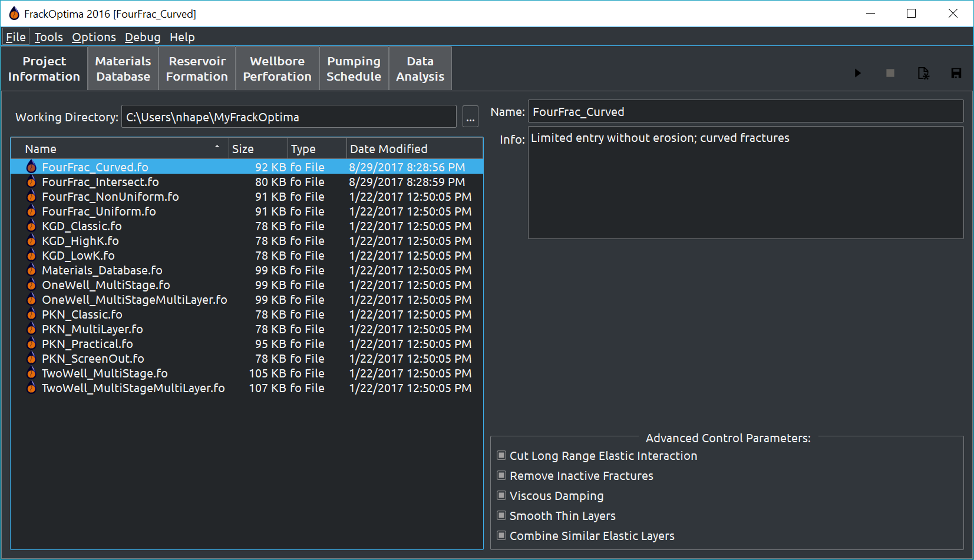Switch to the Reservoir Formation tab
This screenshot has width=974, height=560.
click(197, 69)
